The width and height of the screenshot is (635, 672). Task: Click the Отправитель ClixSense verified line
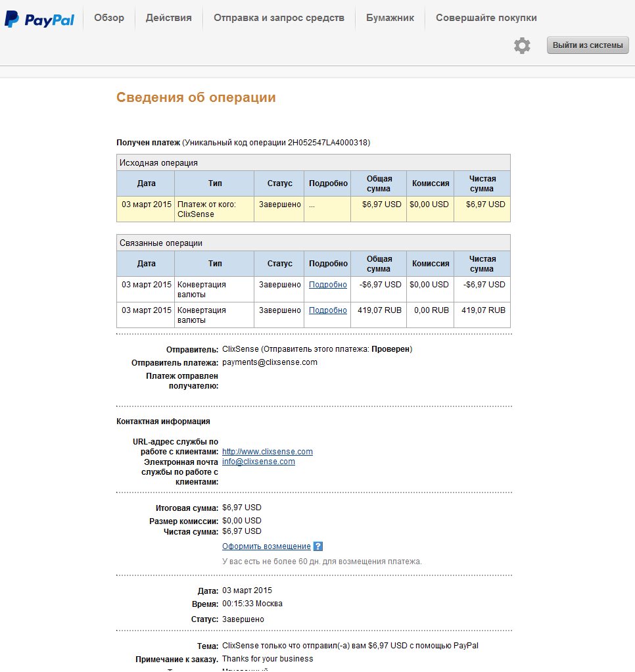(x=317, y=349)
